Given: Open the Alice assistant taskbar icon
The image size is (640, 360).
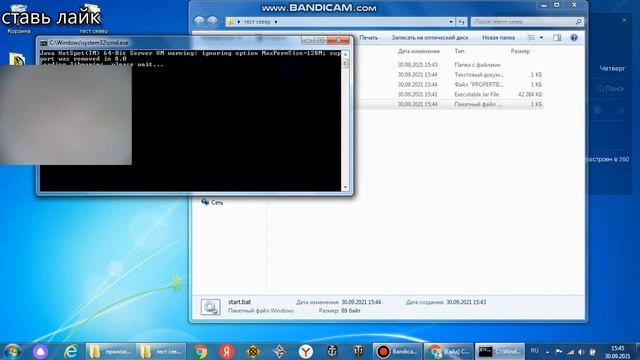Looking at the screenshot, I should (40, 351).
